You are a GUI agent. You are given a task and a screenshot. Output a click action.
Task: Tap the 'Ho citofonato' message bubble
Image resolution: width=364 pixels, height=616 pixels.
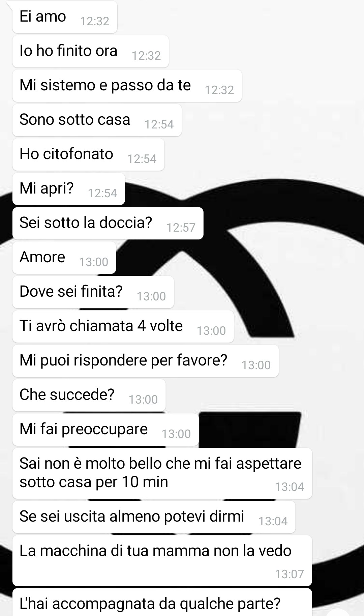pos(88,154)
